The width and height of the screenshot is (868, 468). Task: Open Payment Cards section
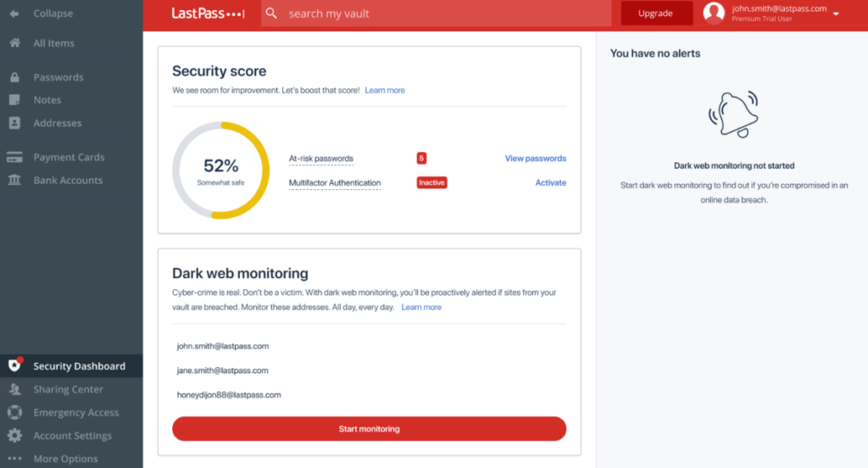coord(69,158)
